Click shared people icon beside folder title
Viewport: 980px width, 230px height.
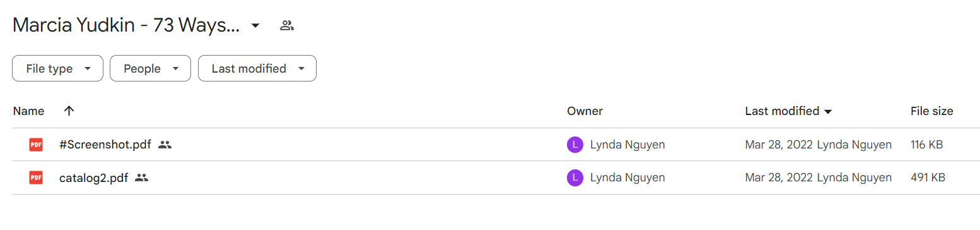[287, 26]
